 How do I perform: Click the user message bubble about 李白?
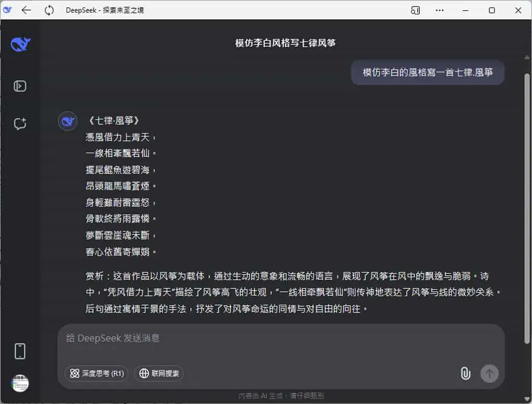pos(428,72)
